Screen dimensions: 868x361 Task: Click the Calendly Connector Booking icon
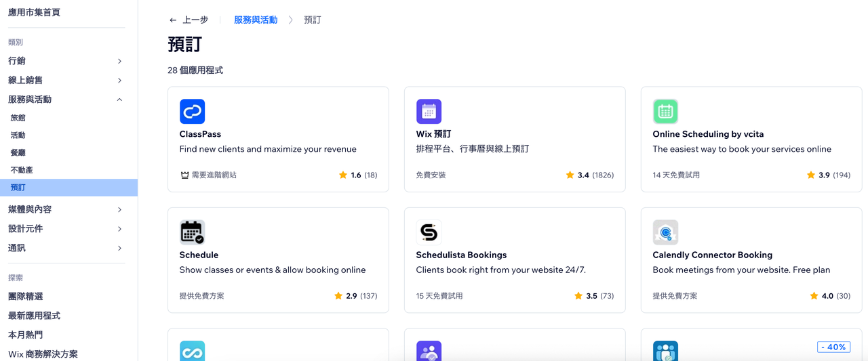(x=665, y=232)
